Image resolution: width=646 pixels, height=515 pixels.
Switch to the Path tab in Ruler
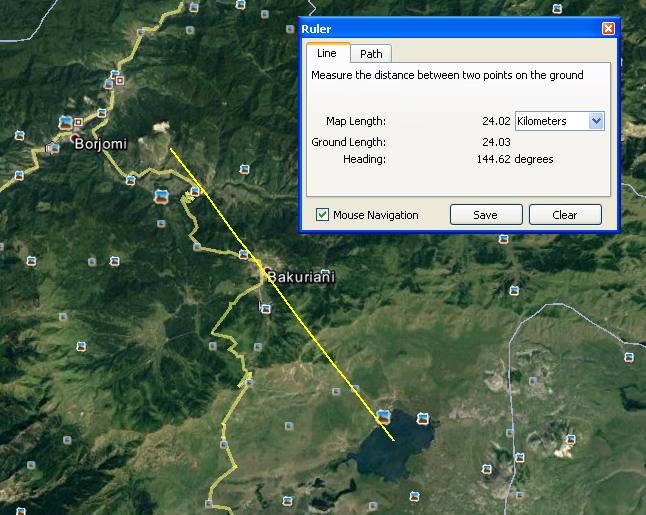point(371,54)
